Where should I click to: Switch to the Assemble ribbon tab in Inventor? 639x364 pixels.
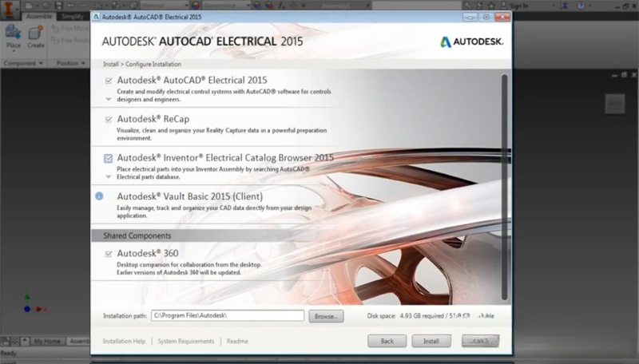[39, 16]
